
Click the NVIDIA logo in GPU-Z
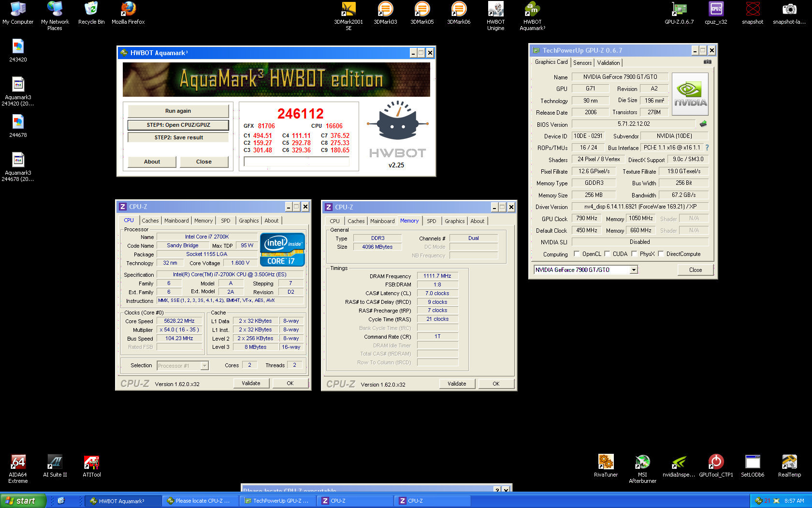pos(690,94)
